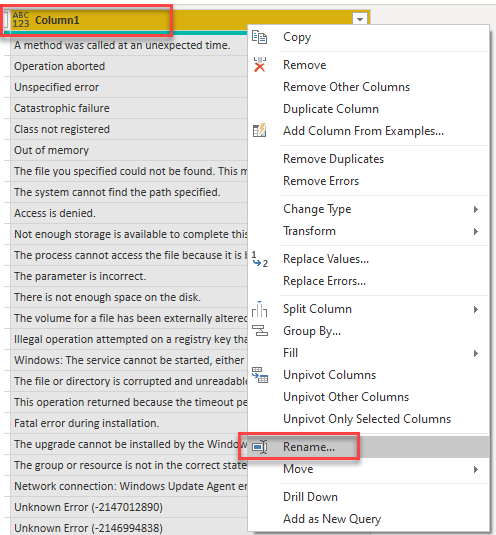Expand the Change Type submenu
The width and height of the screenshot is (496, 535).
[476, 209]
